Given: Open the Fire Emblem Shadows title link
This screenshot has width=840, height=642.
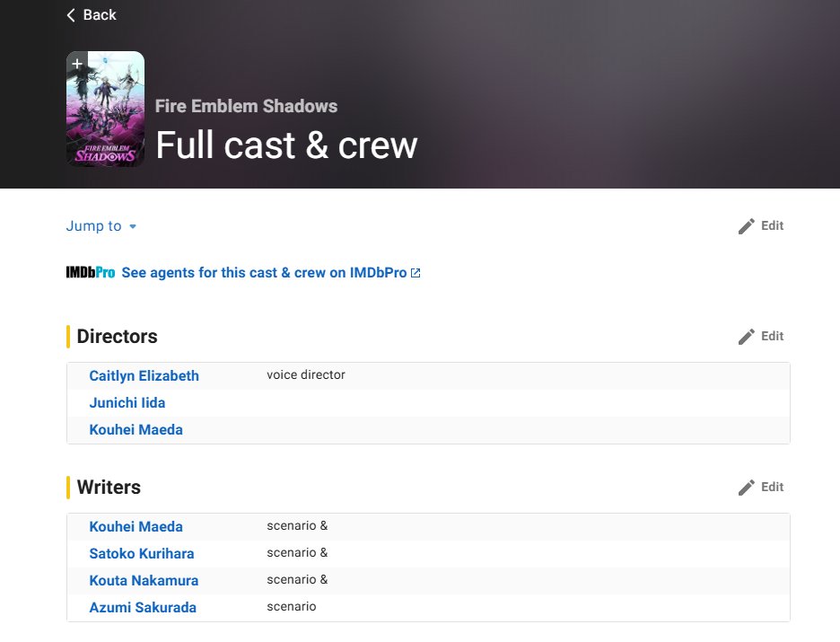Looking at the screenshot, I should click(x=246, y=106).
